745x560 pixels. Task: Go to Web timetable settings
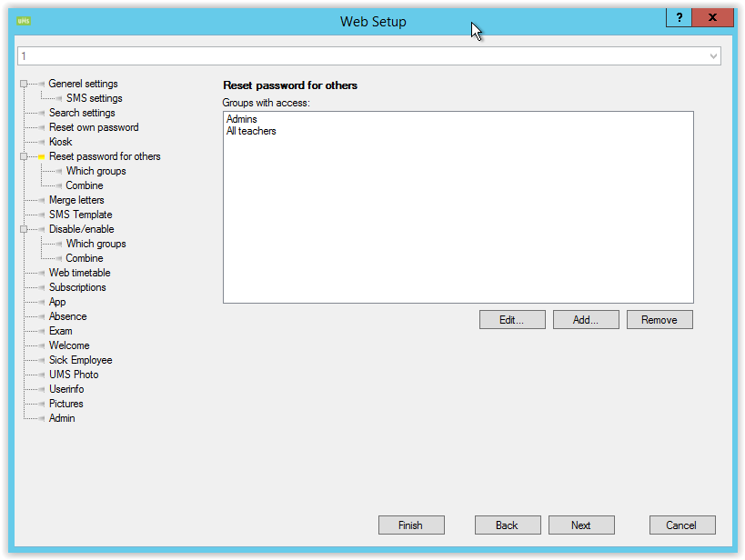tap(79, 273)
